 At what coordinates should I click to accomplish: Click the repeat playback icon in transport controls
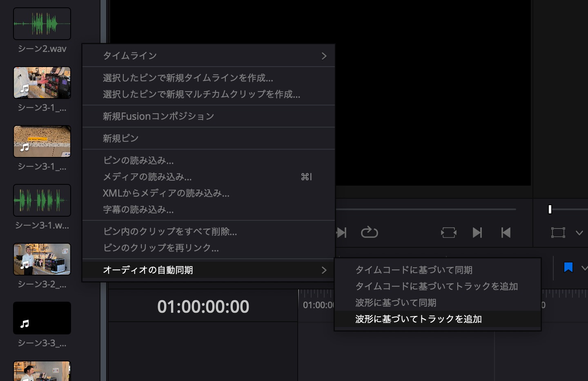[370, 232]
